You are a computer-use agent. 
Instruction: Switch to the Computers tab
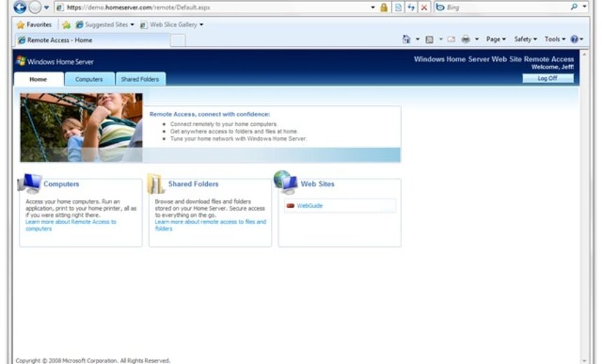(x=89, y=79)
